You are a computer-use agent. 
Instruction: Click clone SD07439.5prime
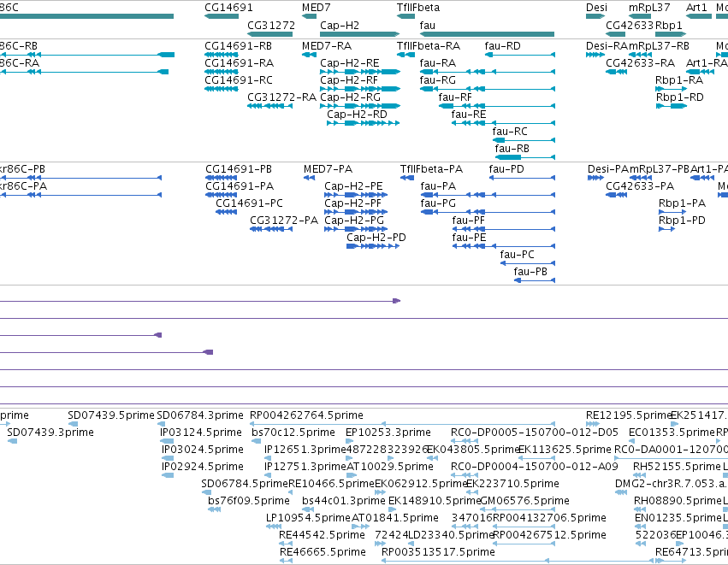click(111, 415)
